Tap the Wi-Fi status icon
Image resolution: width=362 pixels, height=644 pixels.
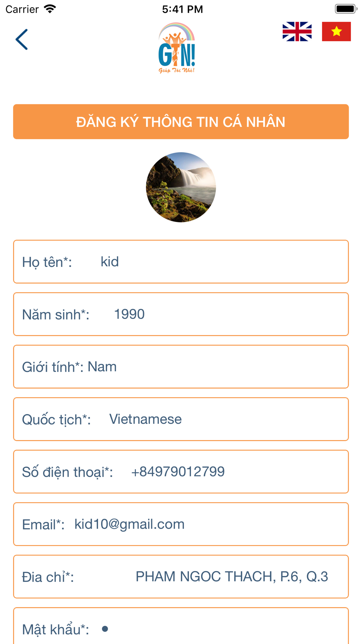coord(50,9)
